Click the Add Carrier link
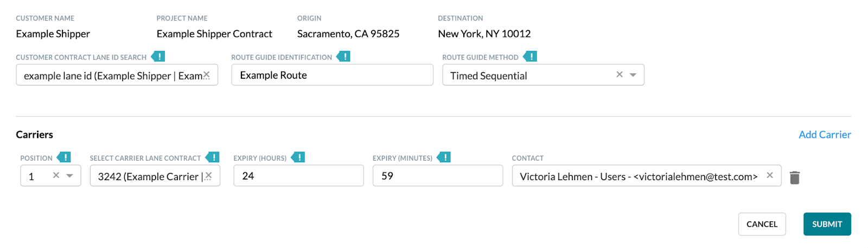This screenshot has width=868, height=248. coord(825,135)
